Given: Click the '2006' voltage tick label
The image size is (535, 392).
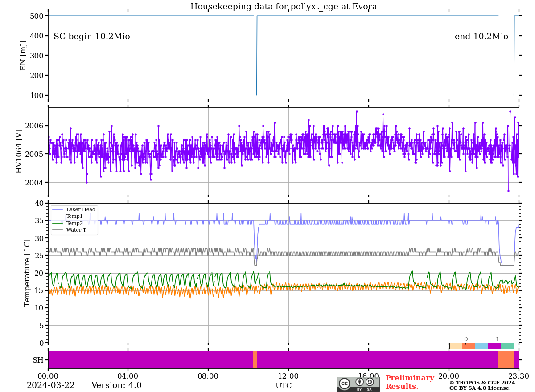Looking at the screenshot, I should pos(34,126).
